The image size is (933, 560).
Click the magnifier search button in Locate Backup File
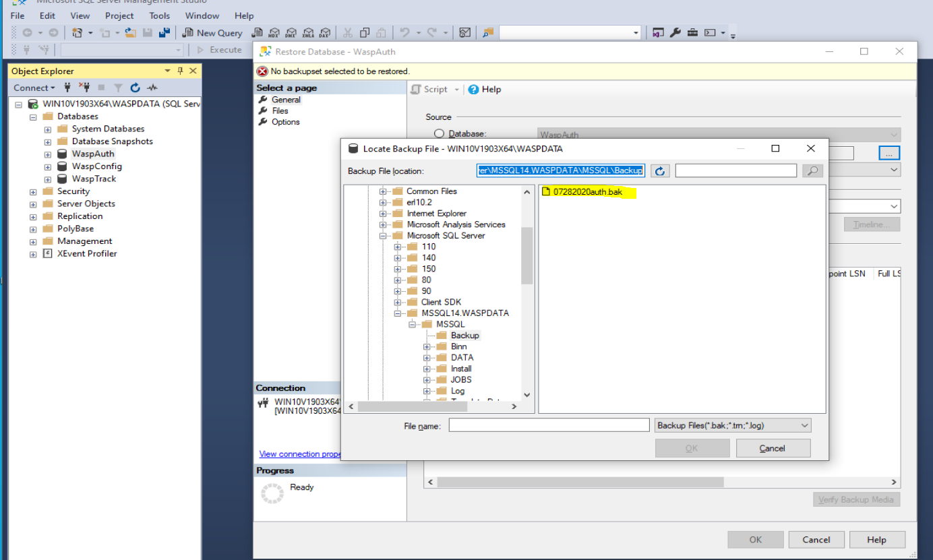click(813, 171)
